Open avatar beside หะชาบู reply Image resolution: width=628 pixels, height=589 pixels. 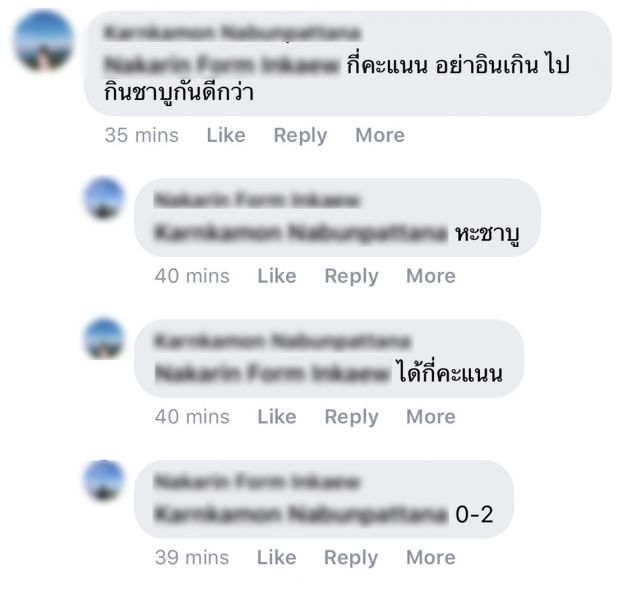tap(104, 198)
